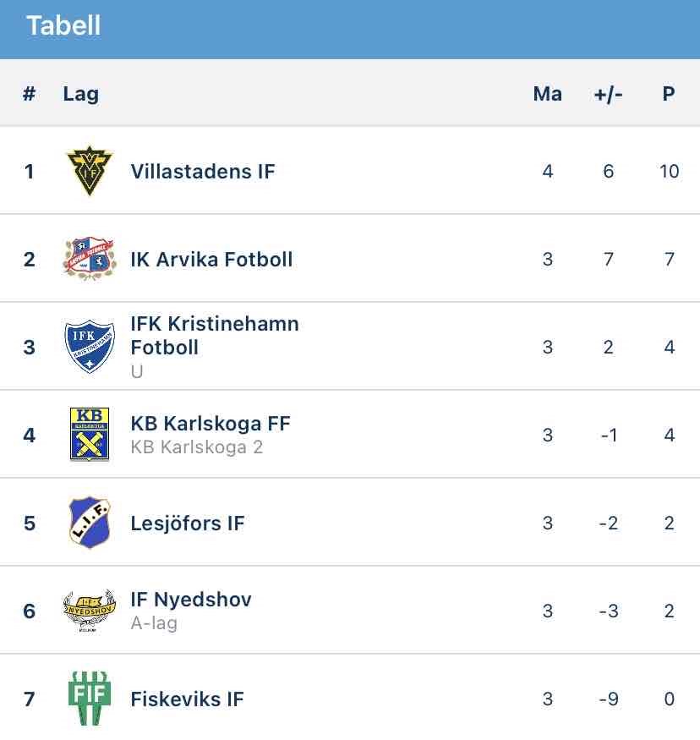
Task: Click the IF Nyedshov team name
Action: [191, 600]
